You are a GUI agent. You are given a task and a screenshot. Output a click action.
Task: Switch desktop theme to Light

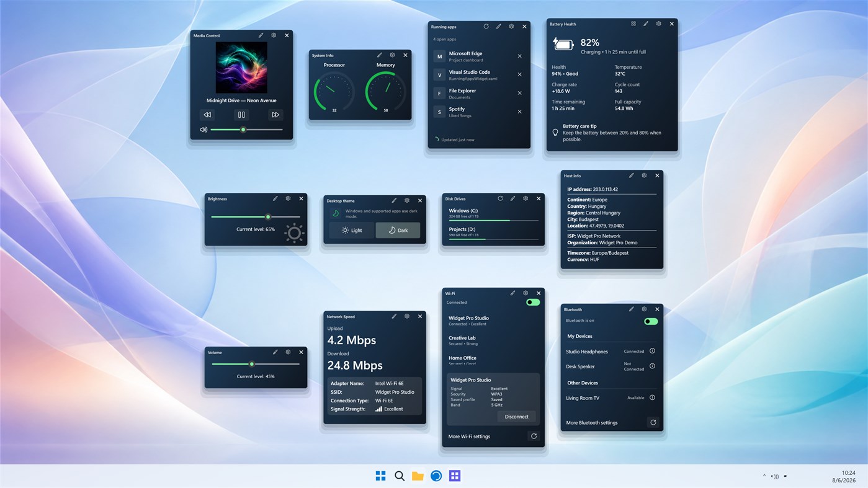(x=352, y=230)
